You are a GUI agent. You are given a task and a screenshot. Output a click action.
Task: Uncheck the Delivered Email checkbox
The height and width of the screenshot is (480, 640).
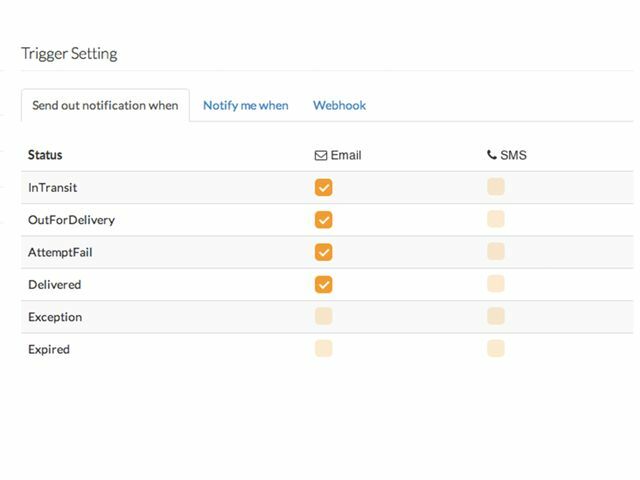323,284
